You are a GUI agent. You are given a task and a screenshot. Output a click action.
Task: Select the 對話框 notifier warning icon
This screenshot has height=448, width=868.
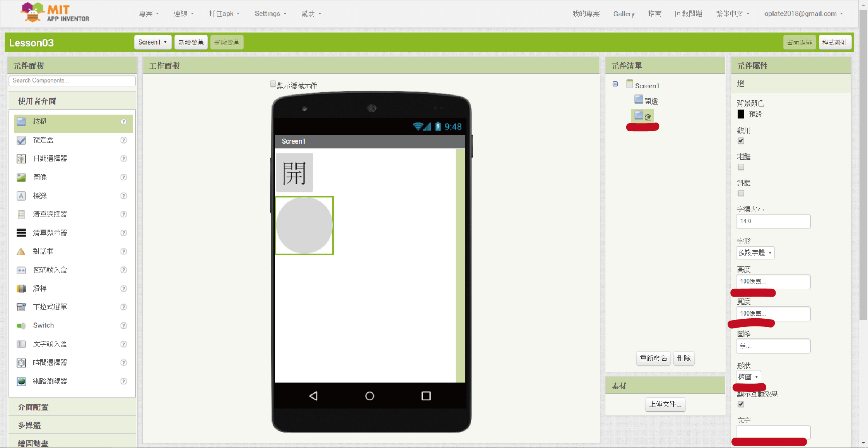click(x=21, y=252)
